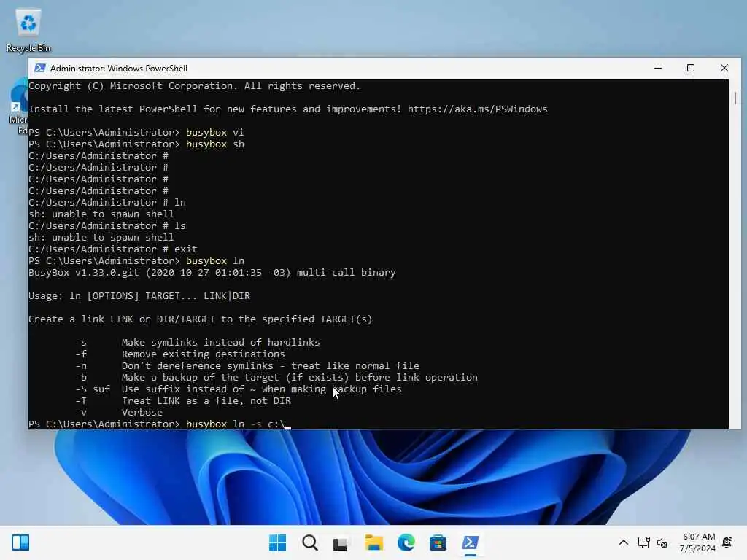Click the '-s Make symlinks' option line
Screen dimensions: 747x560
pyautogui.click(x=198, y=343)
